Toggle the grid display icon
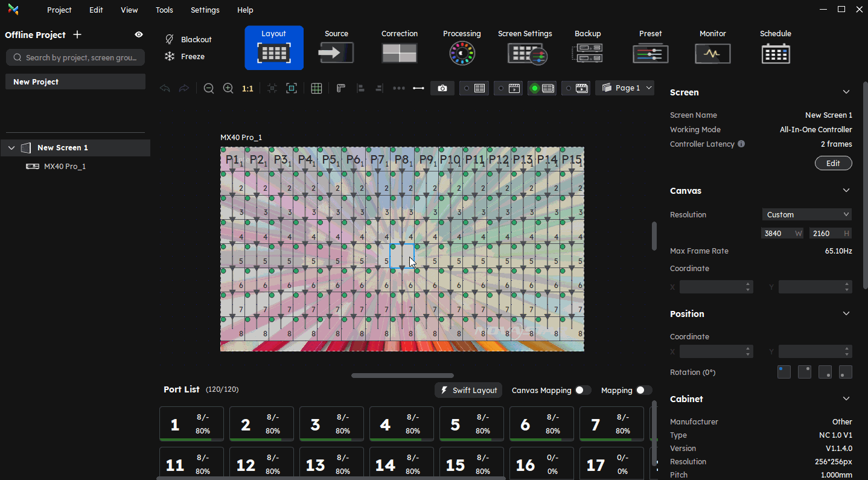Screen dimensions: 868x480 (x=316, y=88)
